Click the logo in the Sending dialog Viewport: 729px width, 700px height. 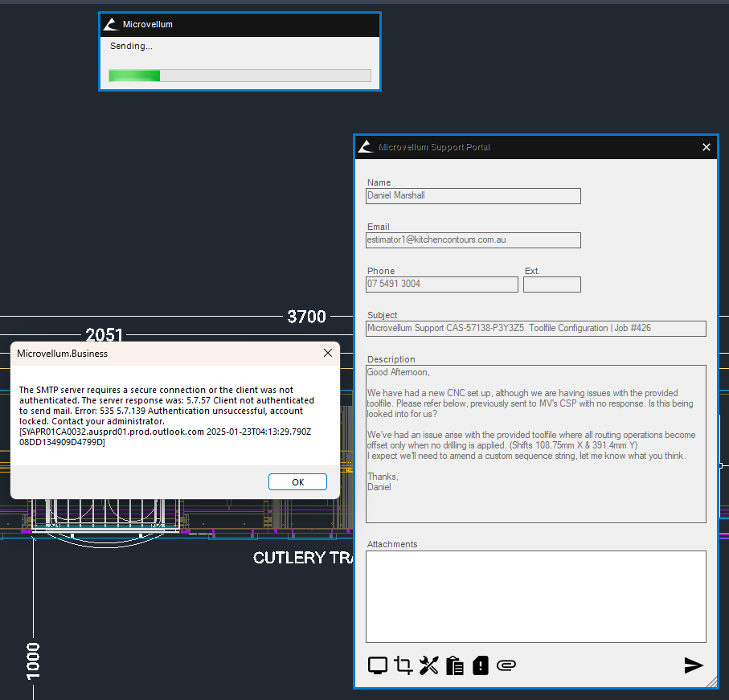point(111,24)
